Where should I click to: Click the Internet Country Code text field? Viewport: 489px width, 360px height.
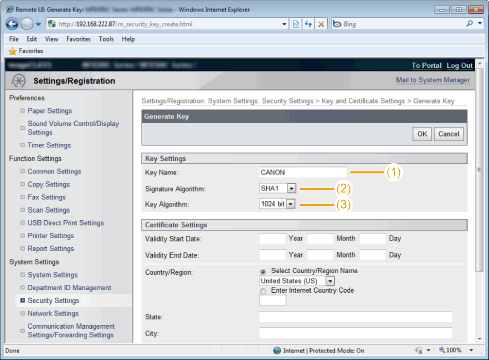click(272, 300)
